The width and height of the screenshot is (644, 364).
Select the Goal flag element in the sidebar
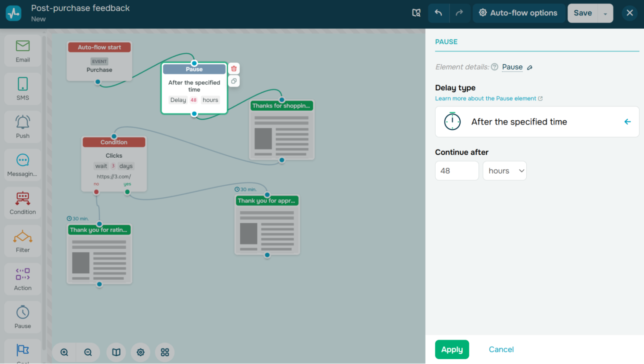tap(23, 352)
